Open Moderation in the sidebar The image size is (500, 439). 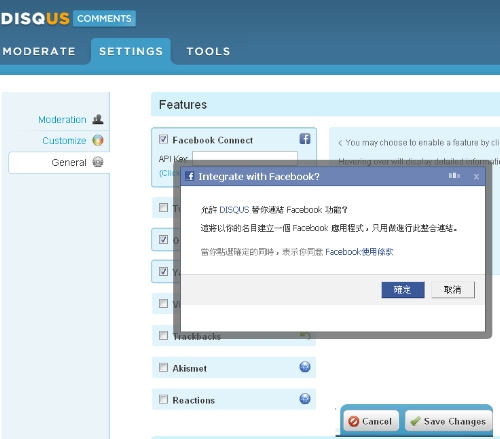(x=62, y=119)
